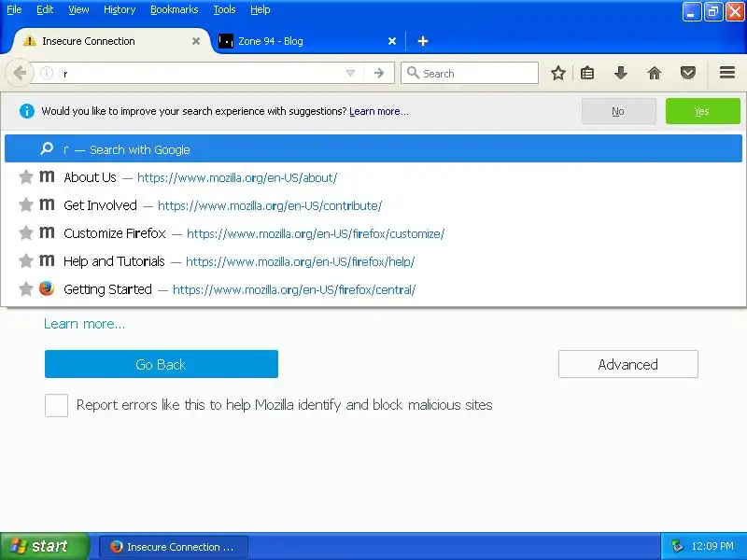This screenshot has width=747, height=560.
Task: Open the Bookmarks menu
Action: [175, 9]
